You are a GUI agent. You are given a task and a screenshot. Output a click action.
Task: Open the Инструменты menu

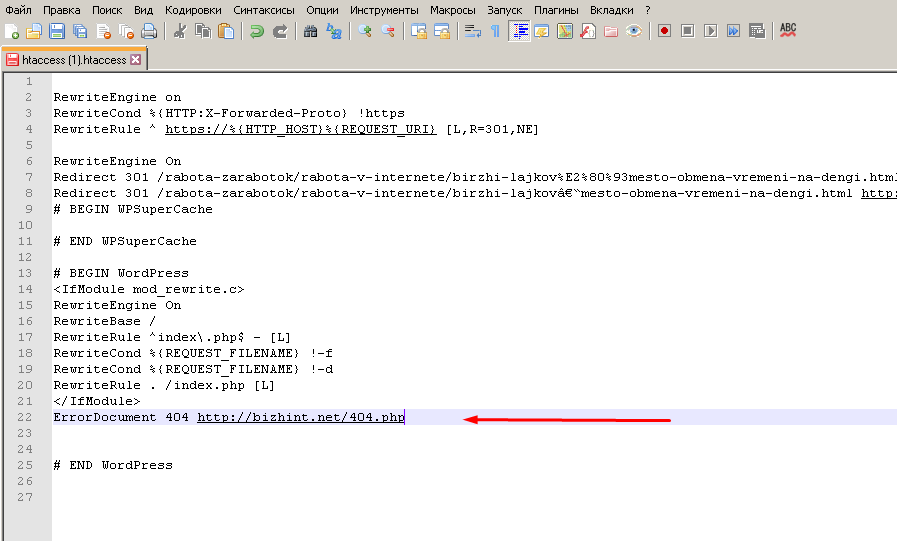384,10
